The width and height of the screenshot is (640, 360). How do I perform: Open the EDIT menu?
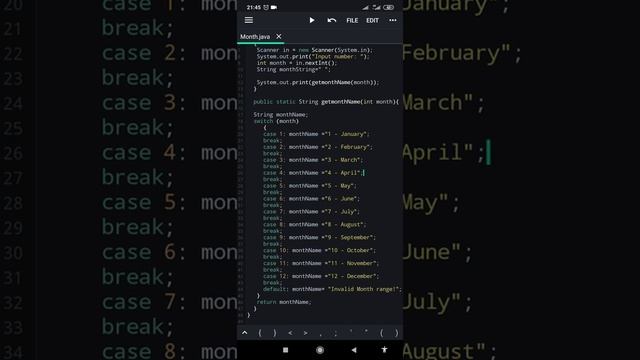372,20
